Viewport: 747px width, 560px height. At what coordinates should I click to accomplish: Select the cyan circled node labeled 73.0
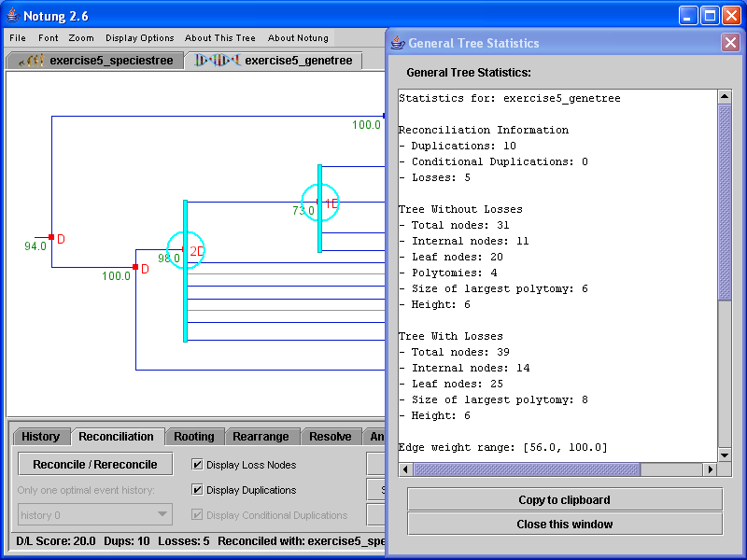pyautogui.click(x=320, y=203)
